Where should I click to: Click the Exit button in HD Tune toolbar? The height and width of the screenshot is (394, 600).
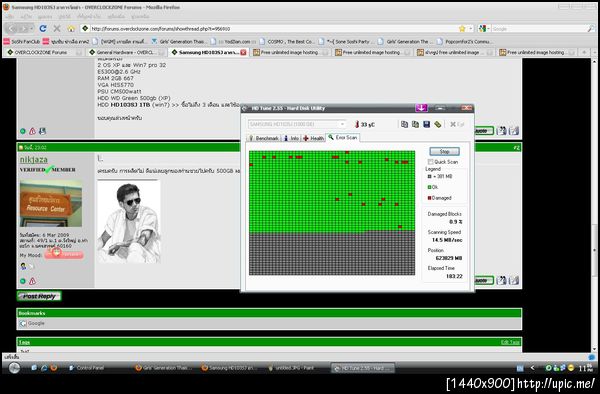pyautogui.click(x=457, y=124)
